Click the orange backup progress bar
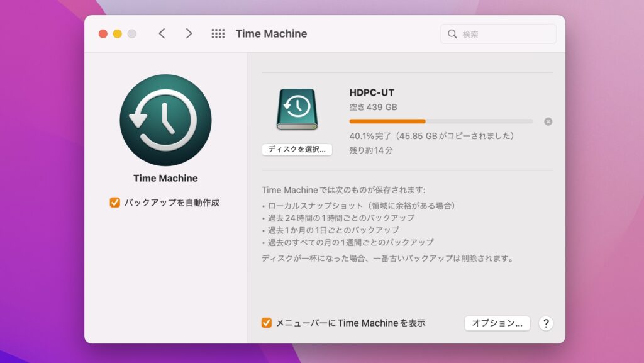Screen dimensions: 644x363 pyautogui.click(x=441, y=121)
